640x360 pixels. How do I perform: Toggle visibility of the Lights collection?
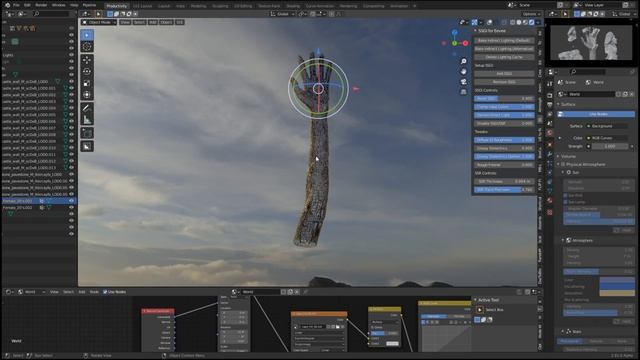(71, 55)
